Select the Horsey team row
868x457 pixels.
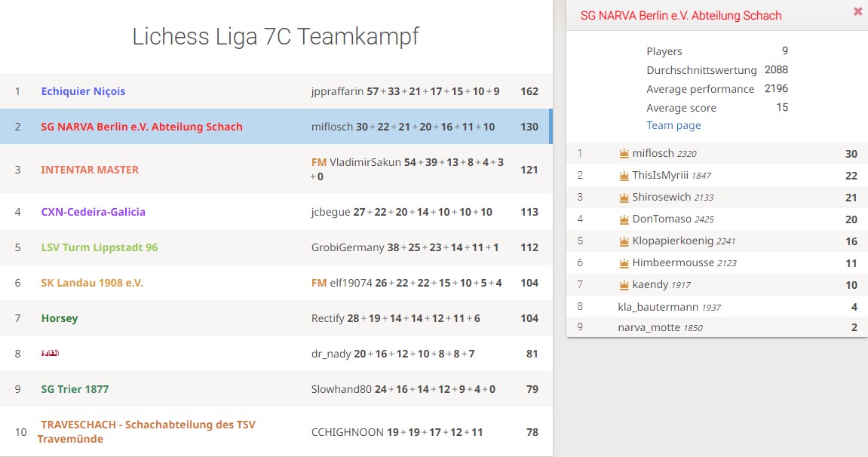[276, 318]
